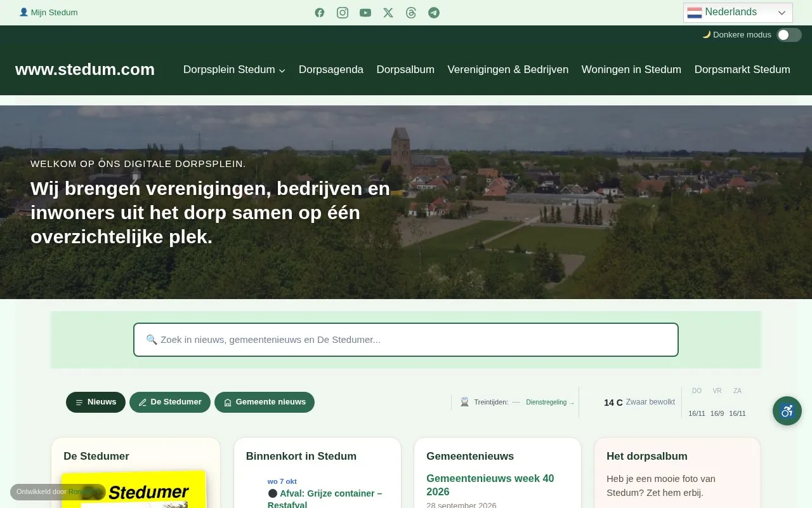The height and width of the screenshot is (508, 812).
Task: Click the Ontwikkeld door credit badge
Action: click(58, 491)
